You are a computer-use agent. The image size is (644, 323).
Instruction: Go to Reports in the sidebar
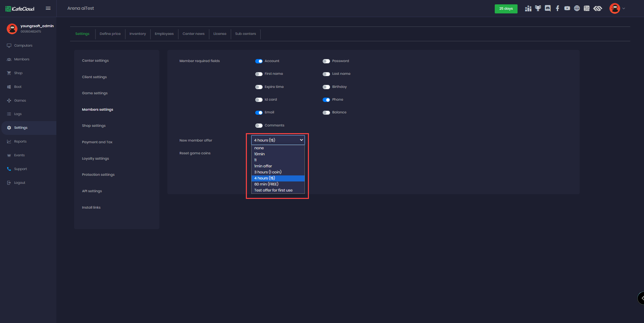(x=20, y=142)
